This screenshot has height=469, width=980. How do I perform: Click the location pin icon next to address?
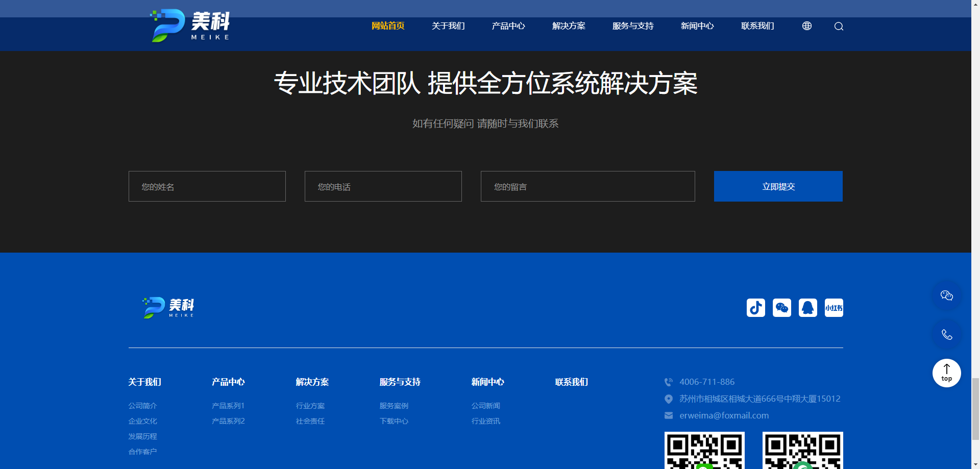tap(669, 399)
